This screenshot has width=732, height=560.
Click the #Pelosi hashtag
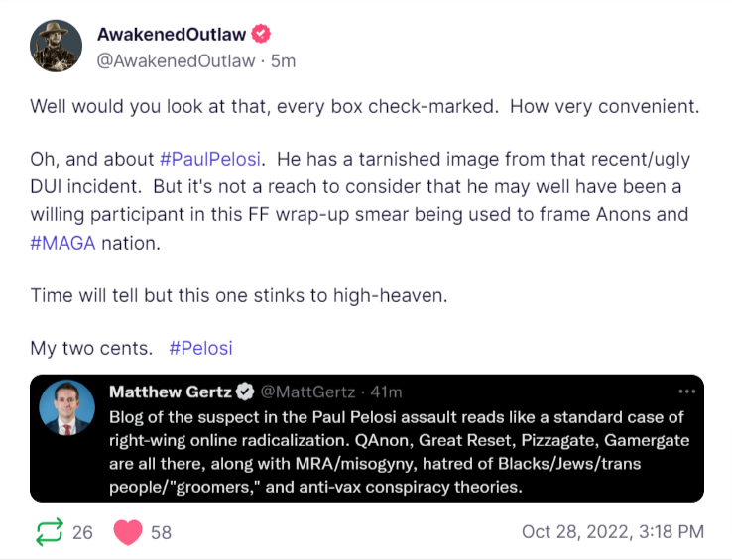click(200, 348)
